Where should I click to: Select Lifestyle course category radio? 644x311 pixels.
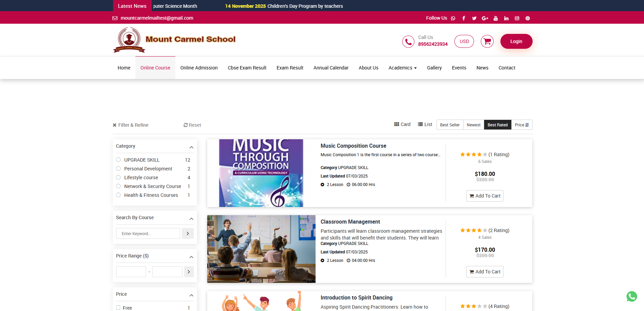119,178
